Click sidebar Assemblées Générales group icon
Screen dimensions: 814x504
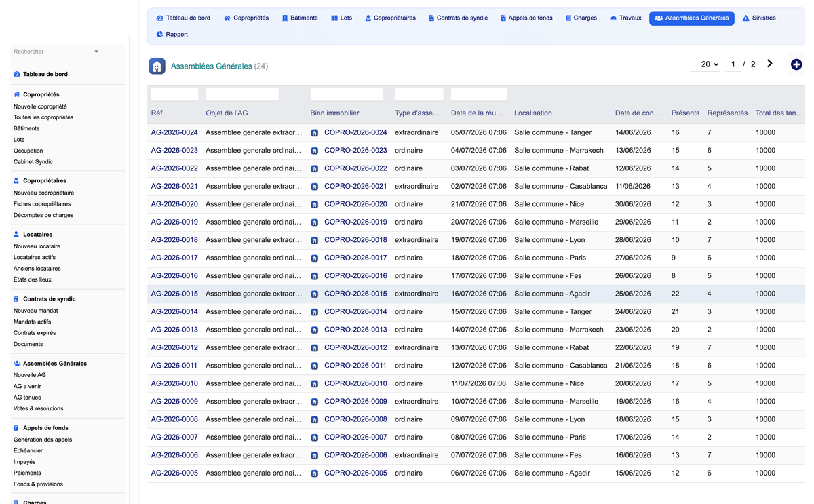point(17,363)
